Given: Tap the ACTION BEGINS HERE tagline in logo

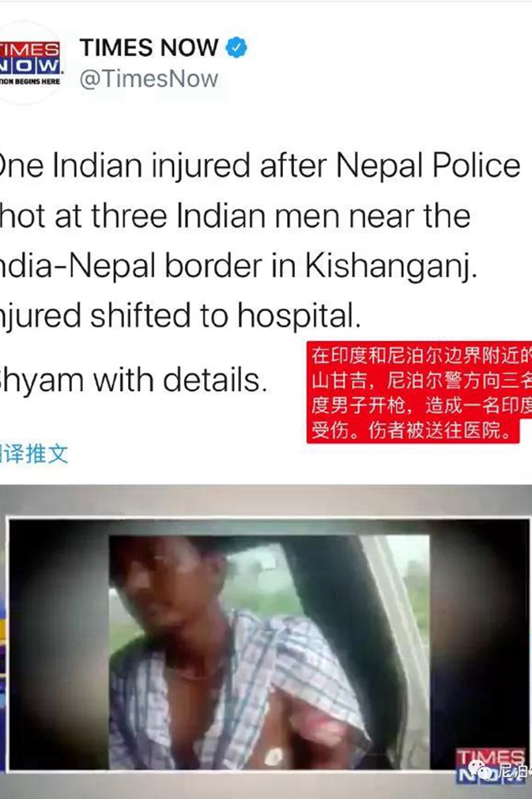Looking at the screenshot, I should pos(30,81).
